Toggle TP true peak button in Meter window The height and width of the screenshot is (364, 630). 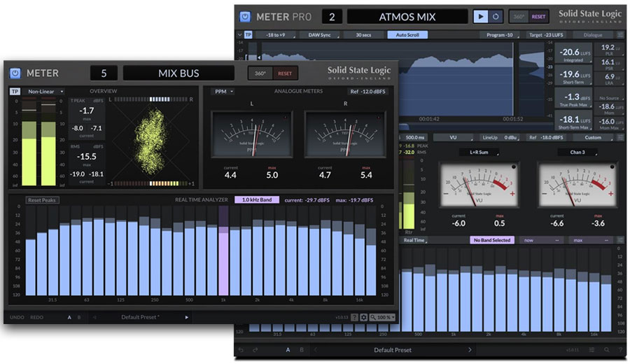click(15, 92)
